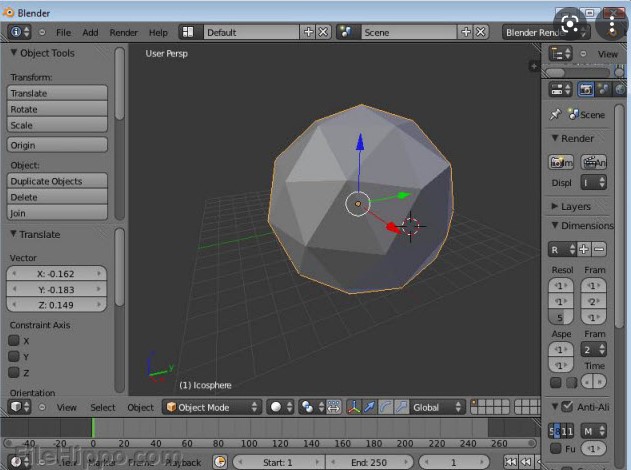Toggle the 3D manipulator axes button
631x470 pixels.
[354, 407]
